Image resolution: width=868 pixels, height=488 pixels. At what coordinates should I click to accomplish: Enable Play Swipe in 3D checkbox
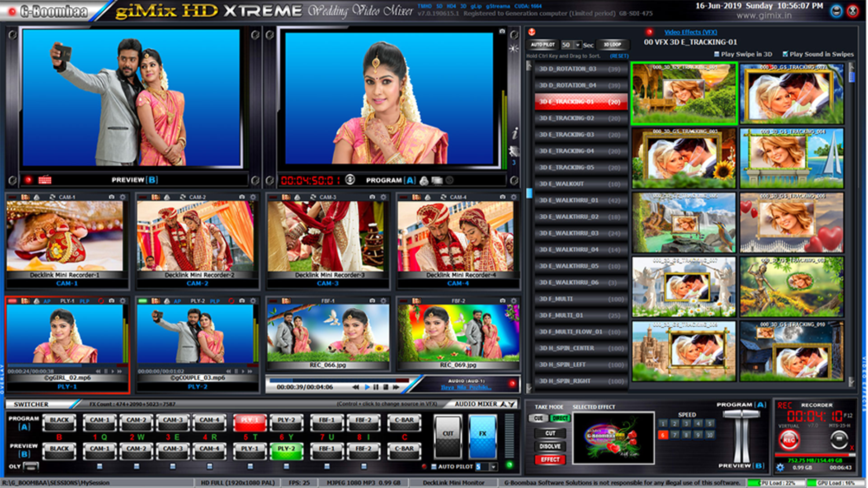click(717, 54)
